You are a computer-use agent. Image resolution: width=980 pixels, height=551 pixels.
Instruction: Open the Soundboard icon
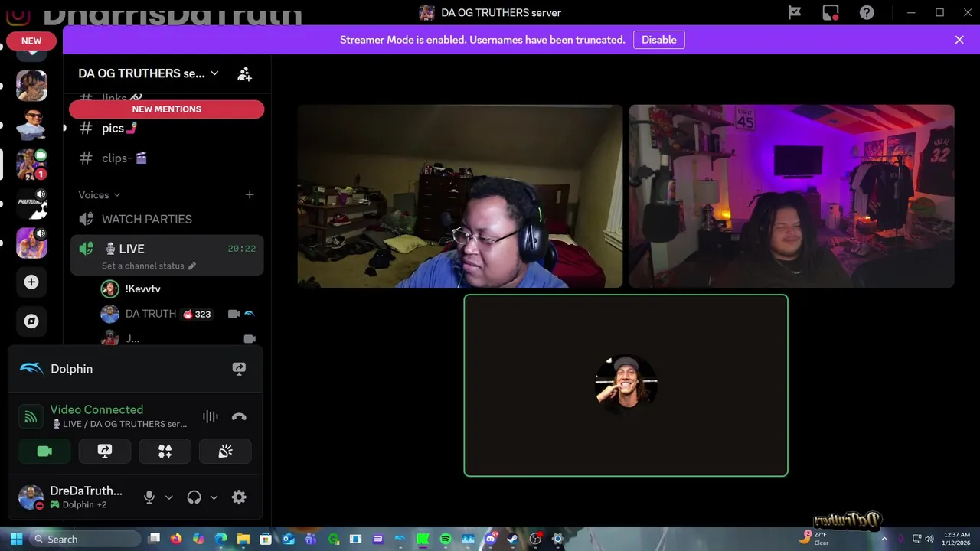click(x=225, y=452)
